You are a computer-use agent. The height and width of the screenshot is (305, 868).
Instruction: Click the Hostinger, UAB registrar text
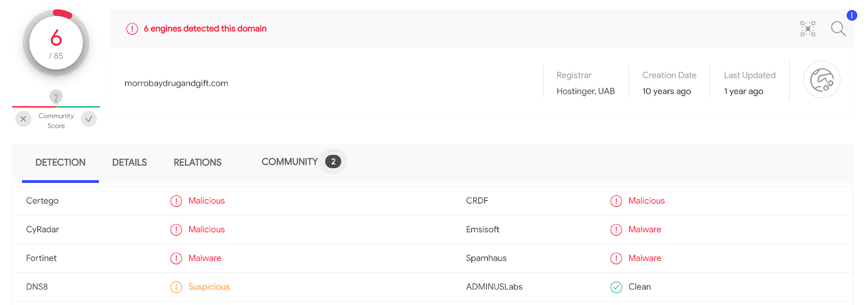tap(586, 91)
